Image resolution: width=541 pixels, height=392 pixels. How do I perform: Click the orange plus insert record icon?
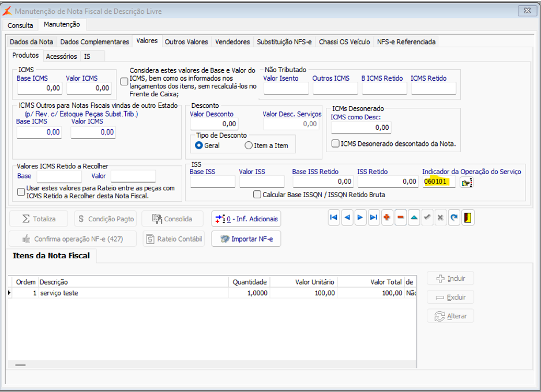pos(387,218)
